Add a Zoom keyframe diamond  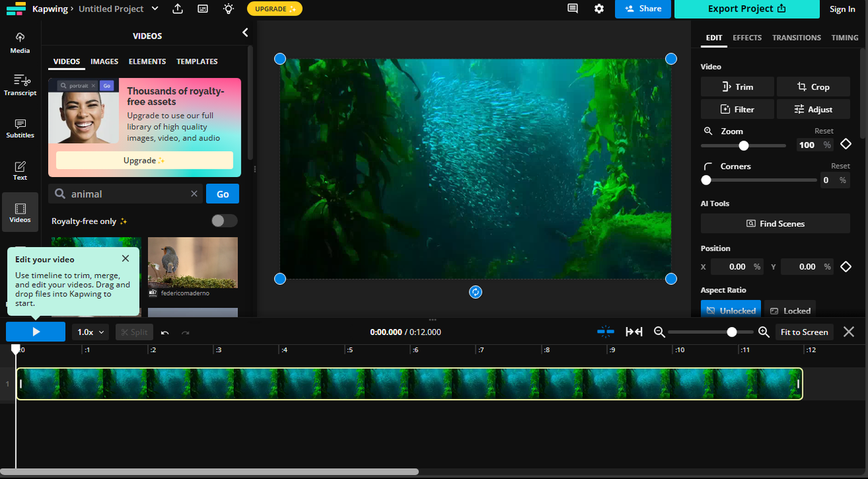click(x=846, y=145)
